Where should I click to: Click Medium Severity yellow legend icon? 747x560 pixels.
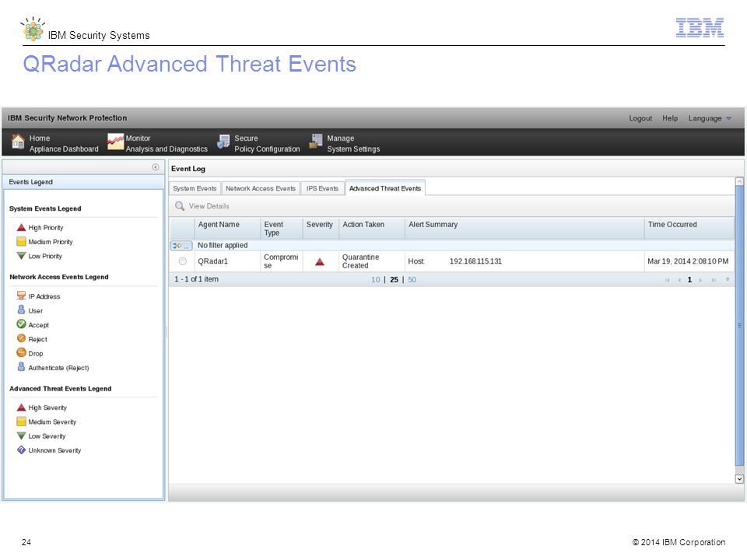[22, 422]
